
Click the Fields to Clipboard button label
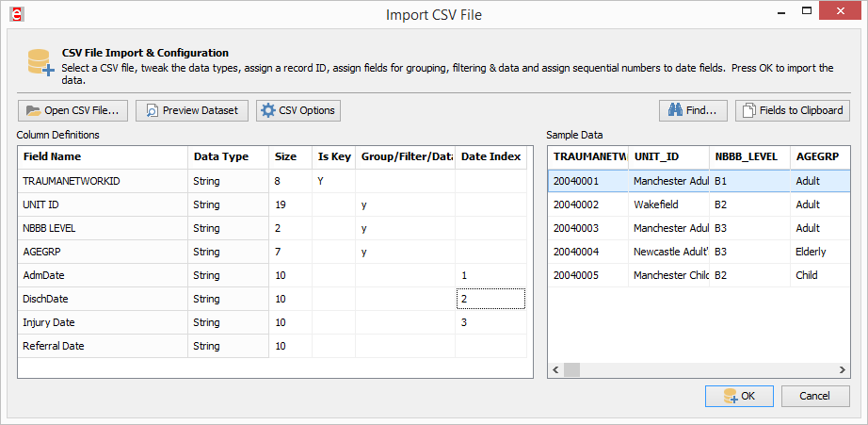coord(801,110)
